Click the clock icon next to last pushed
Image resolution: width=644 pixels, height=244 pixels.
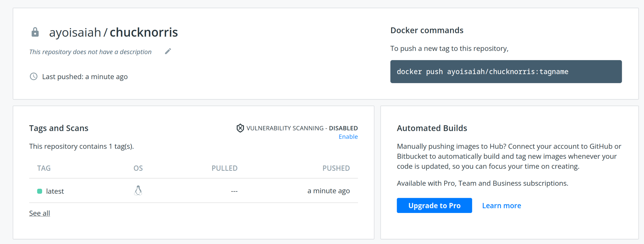click(x=34, y=76)
